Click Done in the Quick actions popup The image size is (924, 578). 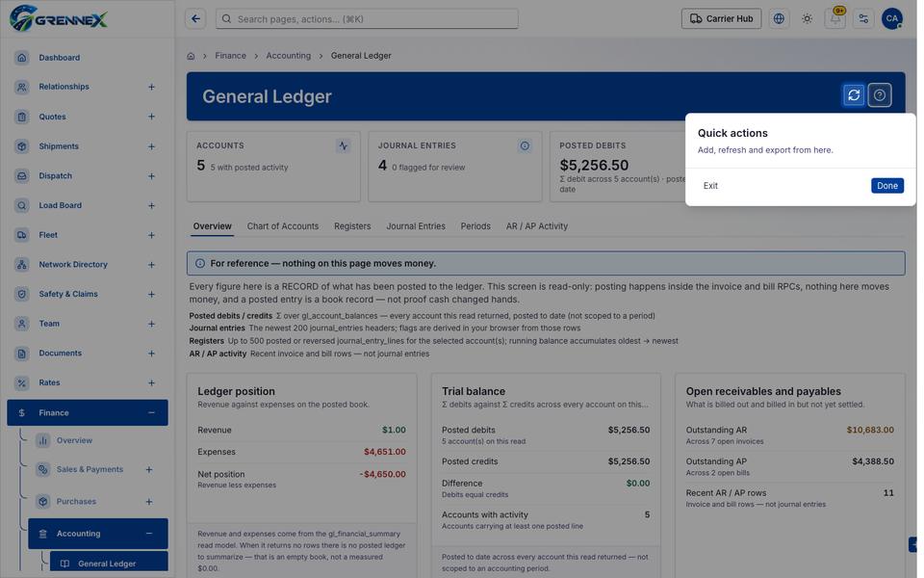[886, 186]
